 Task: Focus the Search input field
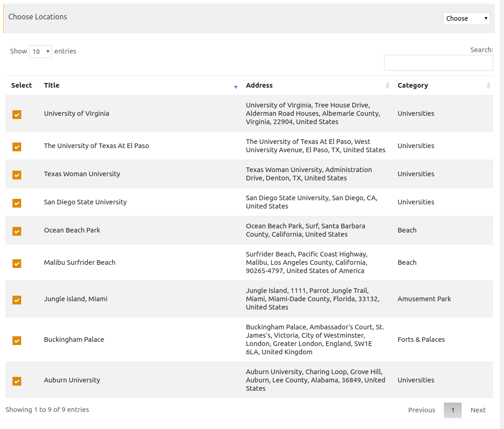tap(438, 63)
